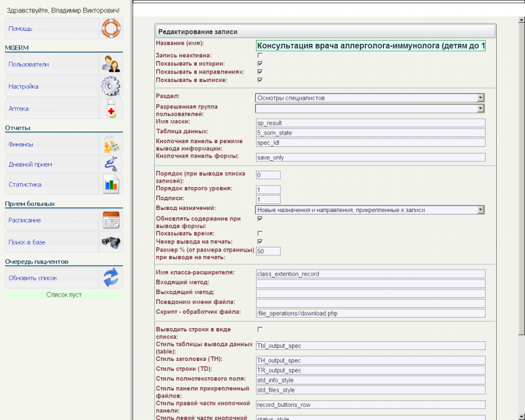Open Users via the people icon
This screenshot has width=525, height=420.
pos(110,64)
